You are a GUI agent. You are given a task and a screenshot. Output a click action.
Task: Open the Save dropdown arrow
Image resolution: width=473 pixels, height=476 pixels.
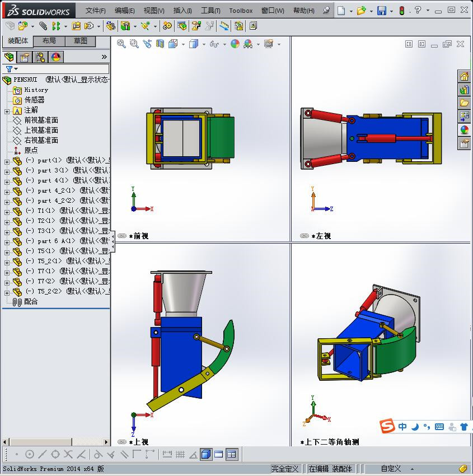pyautogui.click(x=391, y=12)
